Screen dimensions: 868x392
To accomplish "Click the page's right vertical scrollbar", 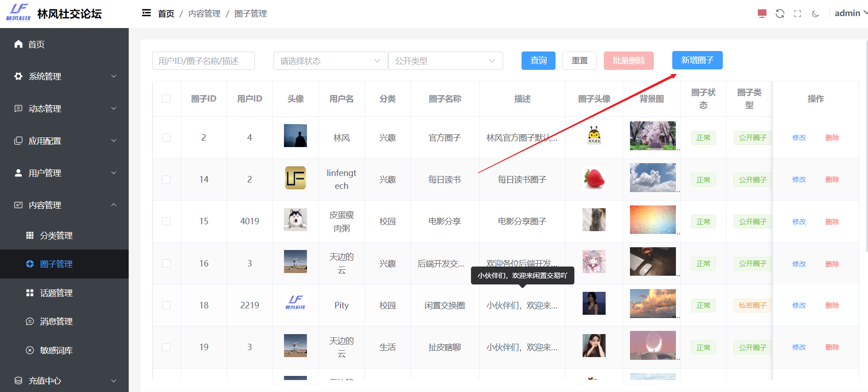I will pos(866,146).
